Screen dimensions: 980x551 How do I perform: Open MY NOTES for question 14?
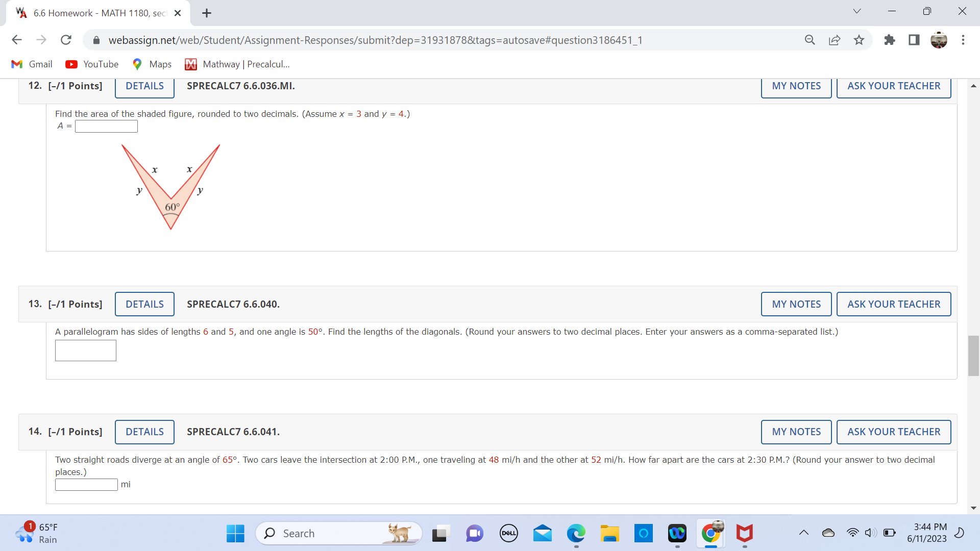pyautogui.click(x=796, y=432)
